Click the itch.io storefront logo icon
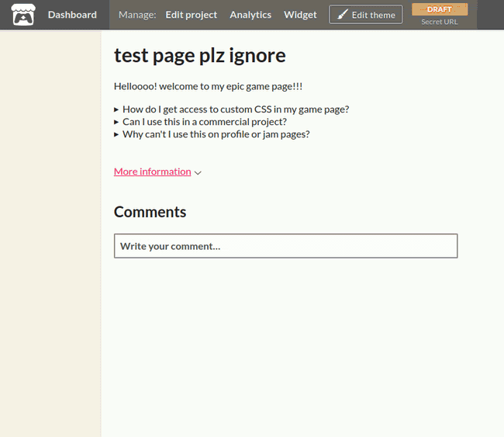This screenshot has width=504, height=437. (x=23, y=15)
